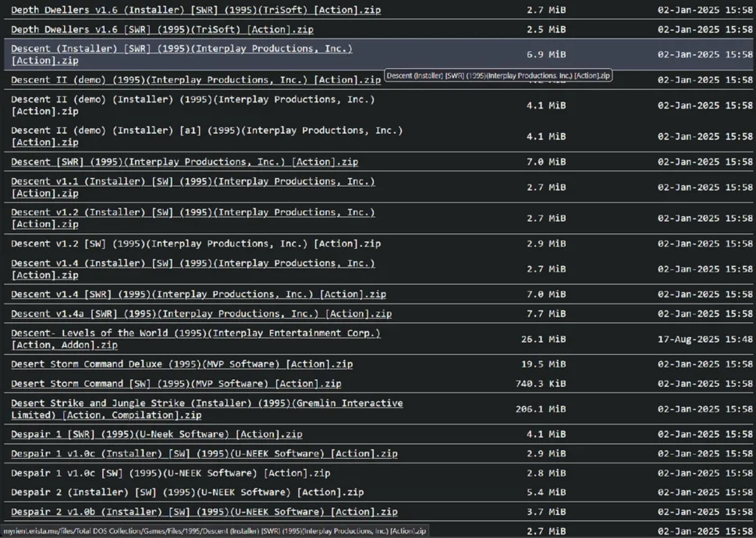
Task: Click the 5.4 MiB file size
Action: pyautogui.click(x=546, y=492)
